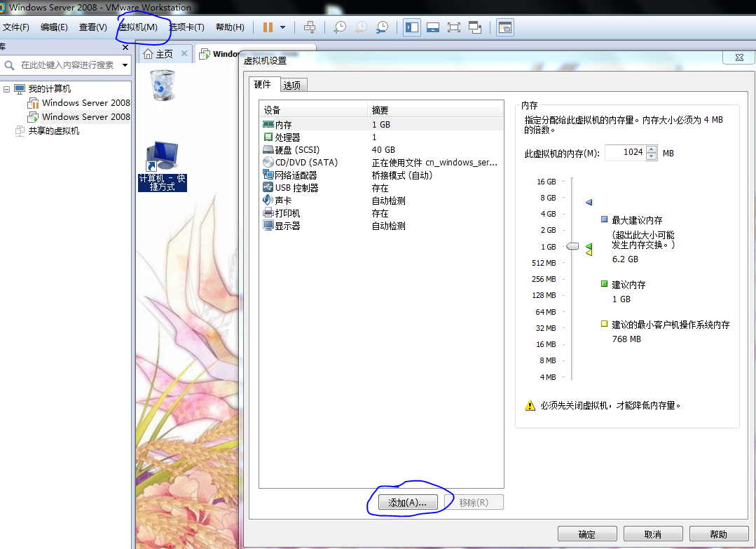
Task: Click the Recycle Bin desktop icon
Action: pos(163,86)
